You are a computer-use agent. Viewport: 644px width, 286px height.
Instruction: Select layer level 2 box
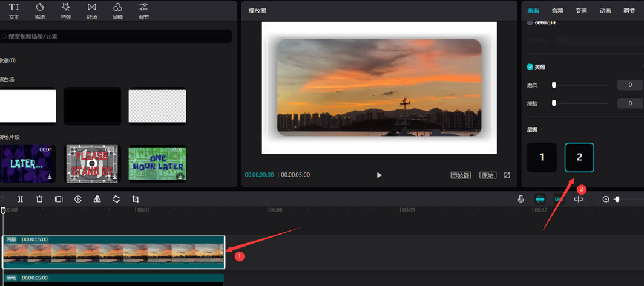pyautogui.click(x=579, y=157)
